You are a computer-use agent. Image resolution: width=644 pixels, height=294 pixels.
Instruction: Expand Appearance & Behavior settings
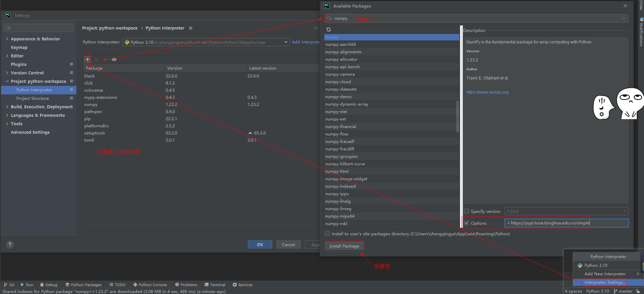[7, 39]
